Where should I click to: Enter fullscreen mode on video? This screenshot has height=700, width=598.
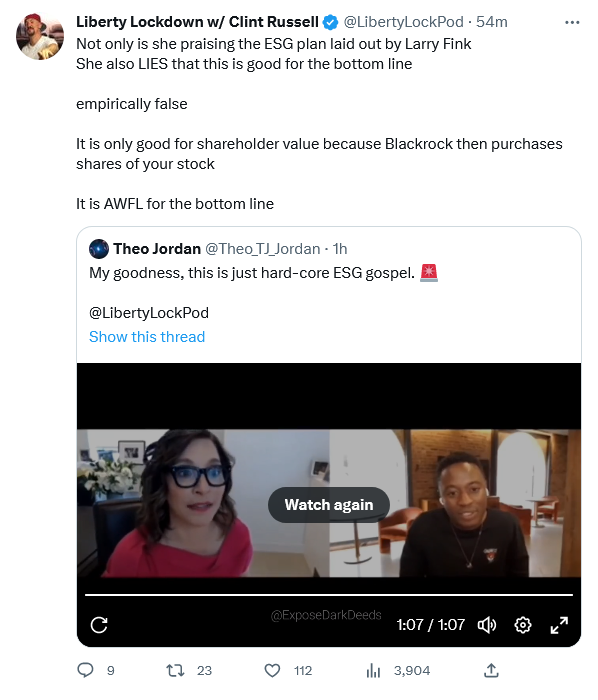559,625
